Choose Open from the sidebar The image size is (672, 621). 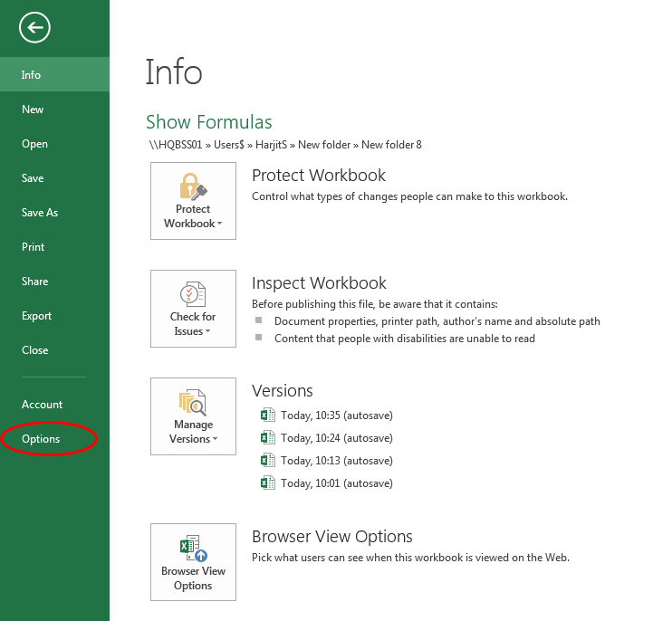pyautogui.click(x=55, y=144)
